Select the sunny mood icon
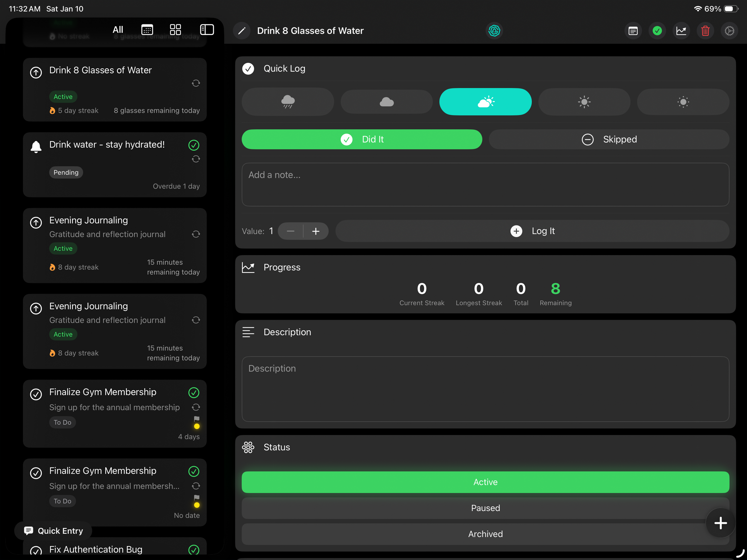Screen dimensions: 747x560 tap(584, 101)
